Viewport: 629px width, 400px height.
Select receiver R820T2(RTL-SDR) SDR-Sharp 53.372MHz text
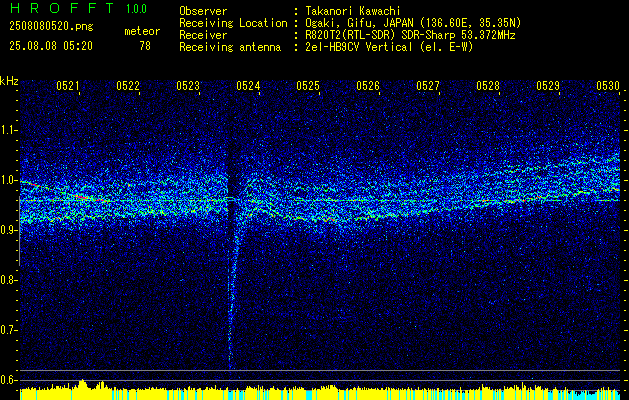(410, 35)
